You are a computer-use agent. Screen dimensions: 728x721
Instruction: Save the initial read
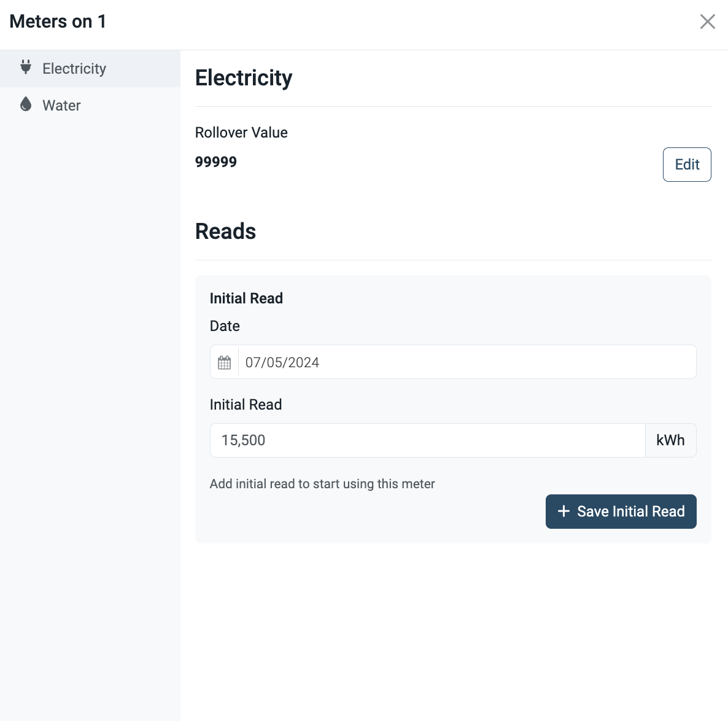point(621,512)
